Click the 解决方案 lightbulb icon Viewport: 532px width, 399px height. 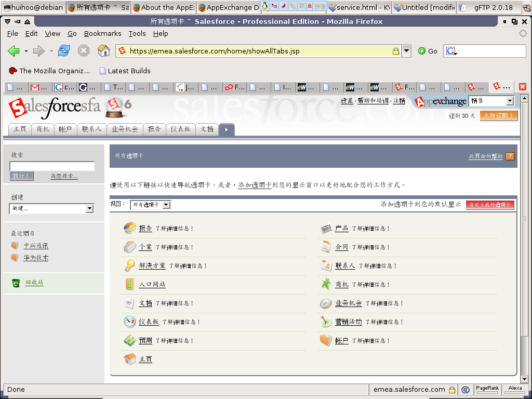coord(129,265)
